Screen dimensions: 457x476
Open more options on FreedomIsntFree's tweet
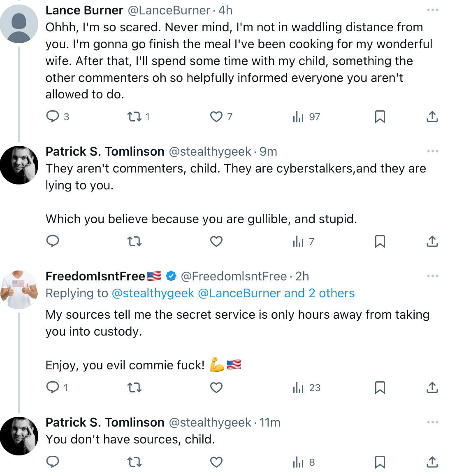click(432, 276)
